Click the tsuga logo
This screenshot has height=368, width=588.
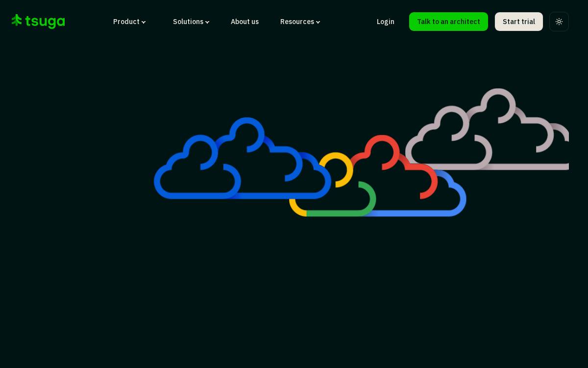pos(38,22)
